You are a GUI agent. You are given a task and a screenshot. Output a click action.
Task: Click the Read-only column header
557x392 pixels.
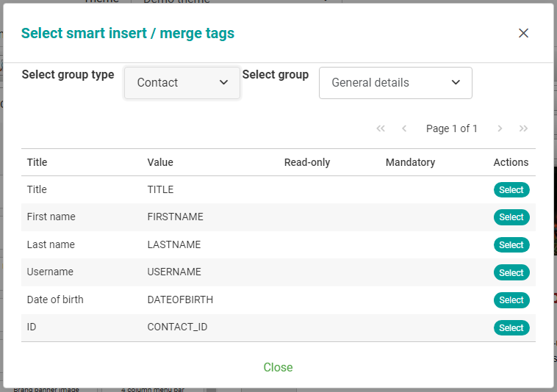(x=307, y=162)
